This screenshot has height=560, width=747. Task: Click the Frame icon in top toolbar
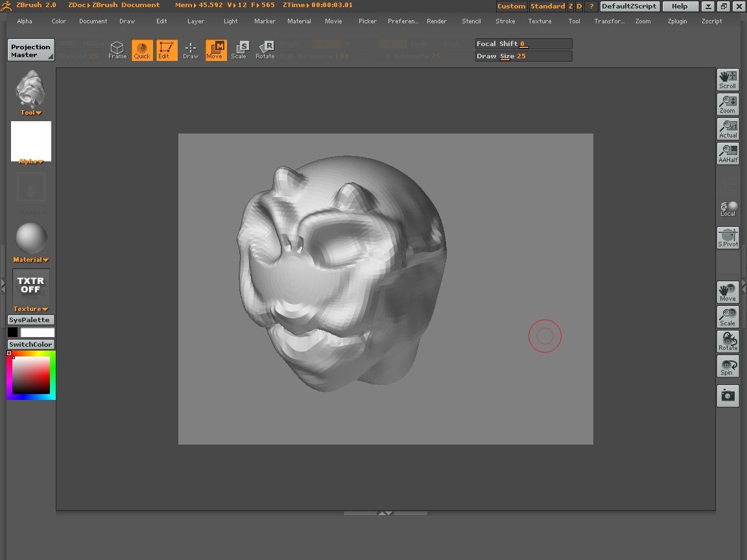(117, 50)
